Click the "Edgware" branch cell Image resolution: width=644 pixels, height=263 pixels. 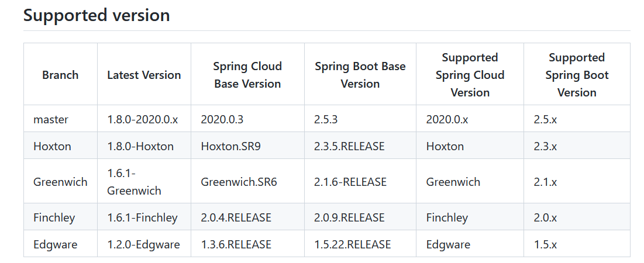coord(55,244)
